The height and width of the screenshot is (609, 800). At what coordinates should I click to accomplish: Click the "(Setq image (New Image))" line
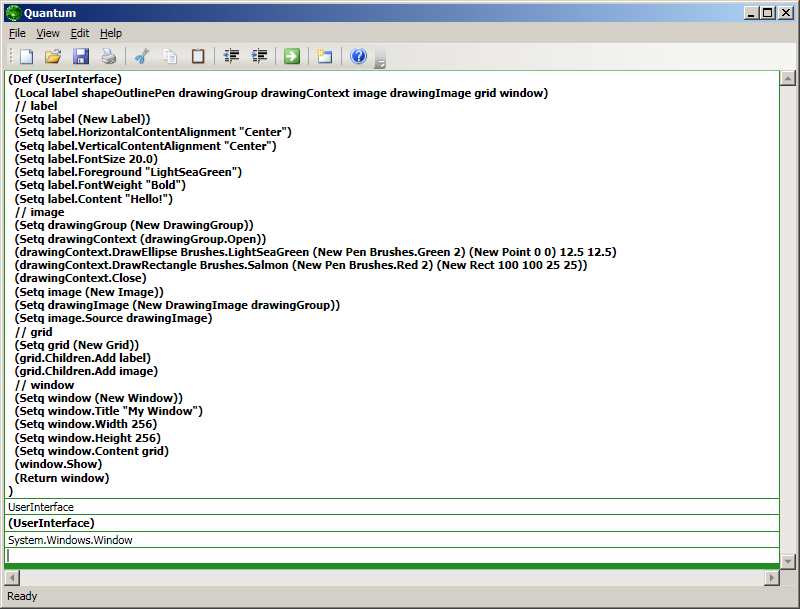point(89,292)
